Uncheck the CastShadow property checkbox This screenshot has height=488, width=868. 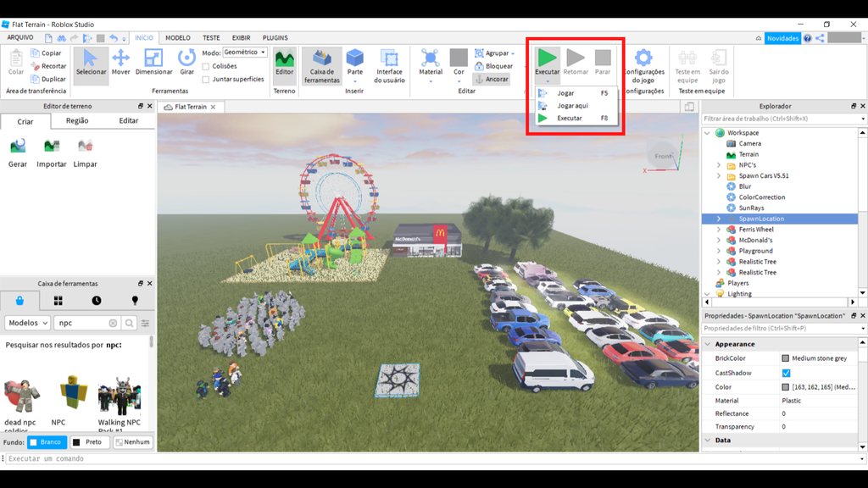click(x=786, y=374)
